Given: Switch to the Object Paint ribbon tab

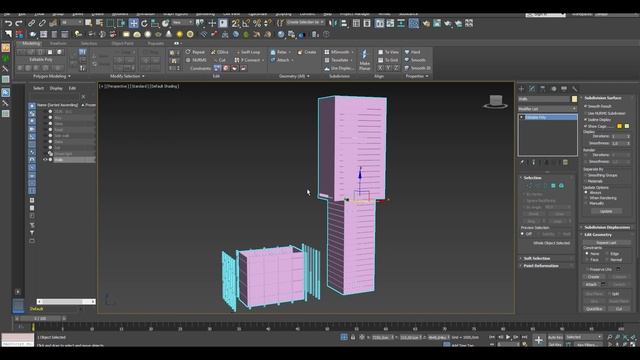Looking at the screenshot, I should click(x=122, y=43).
